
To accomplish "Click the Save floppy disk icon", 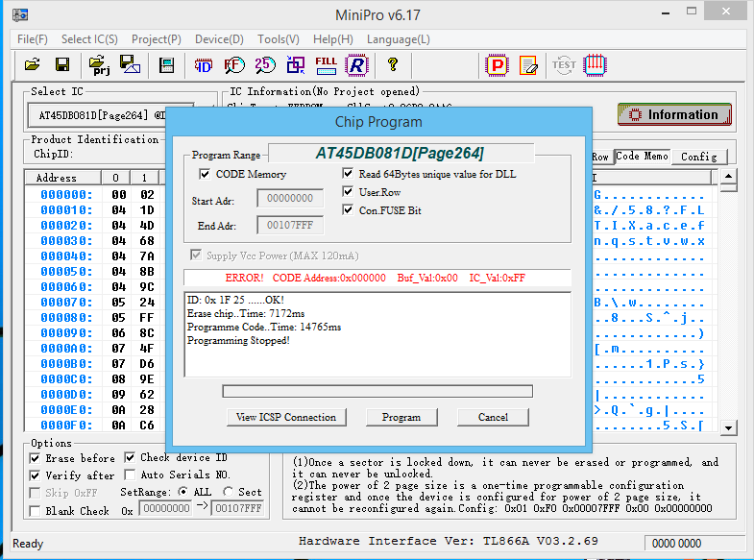I will [x=62, y=65].
